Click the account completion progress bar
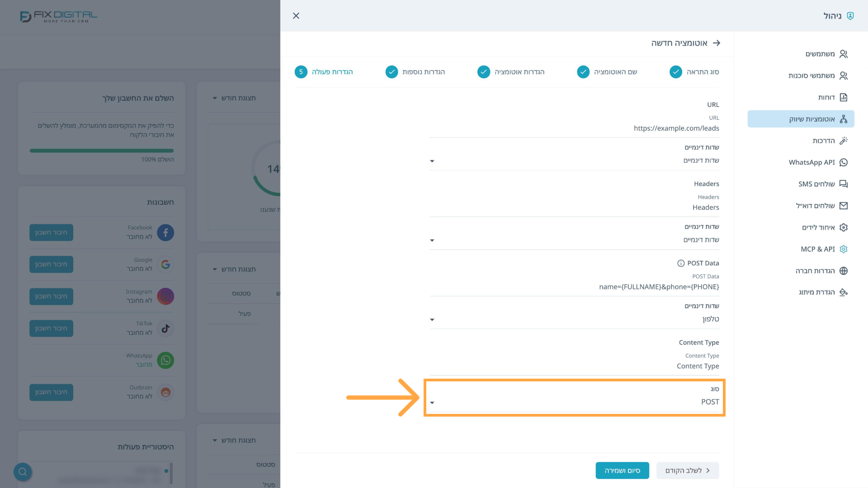 pyautogui.click(x=102, y=150)
